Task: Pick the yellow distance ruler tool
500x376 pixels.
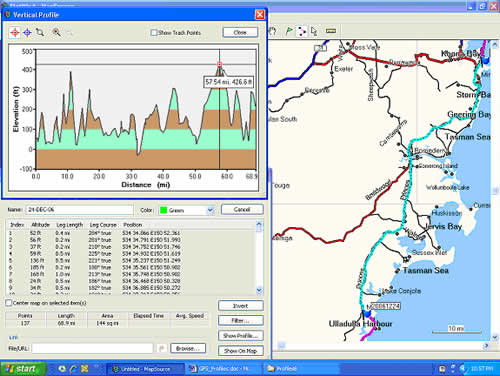Action: point(331,31)
